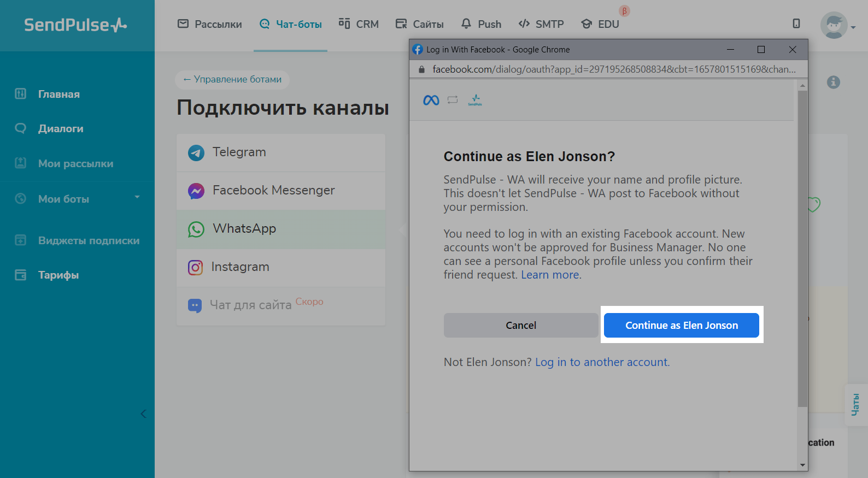This screenshot has height=478, width=868.
Task: Open the Рассылки tab
Action: coord(210,24)
